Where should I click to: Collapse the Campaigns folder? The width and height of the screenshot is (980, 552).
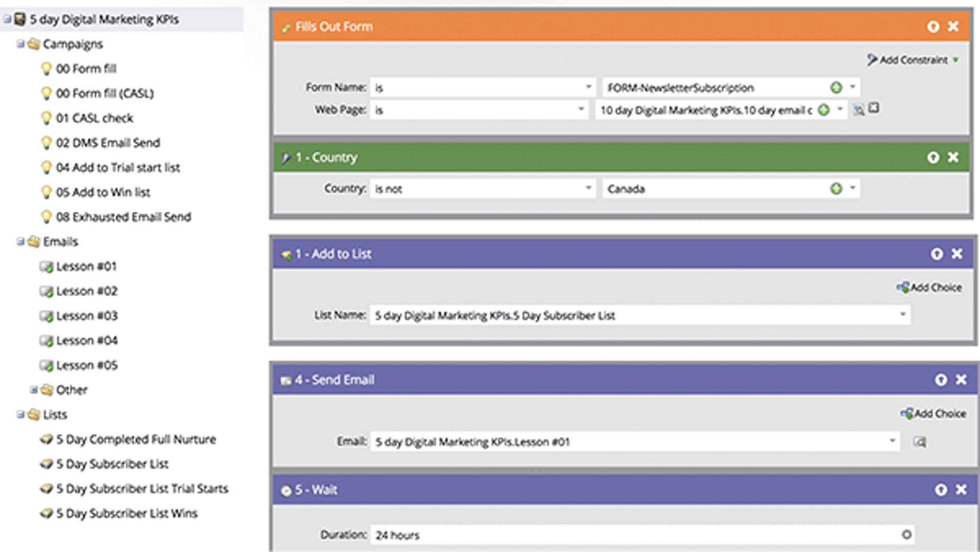19,44
